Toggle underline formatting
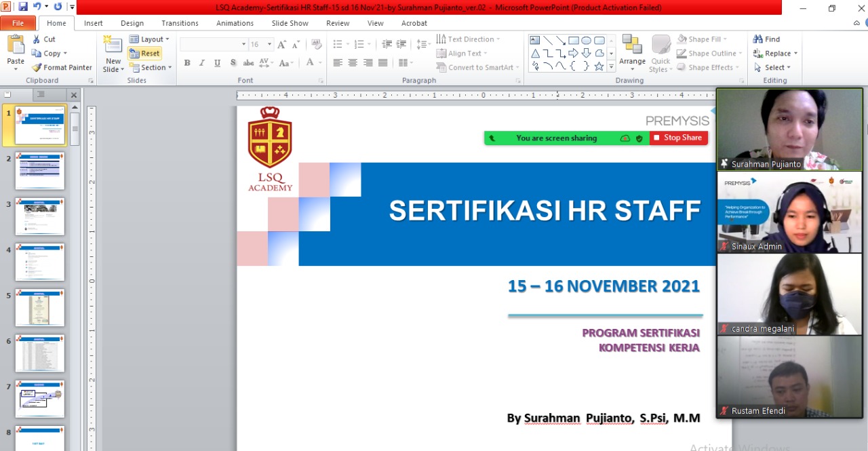 pyautogui.click(x=217, y=63)
